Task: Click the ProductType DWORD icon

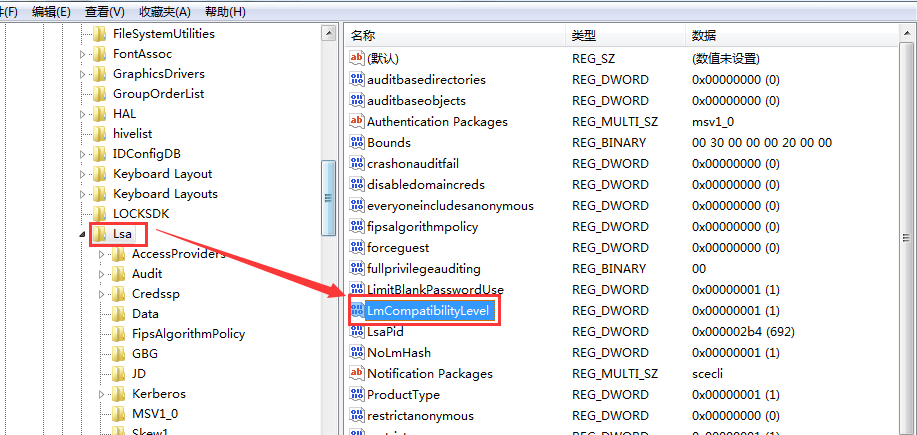Action: (357, 395)
